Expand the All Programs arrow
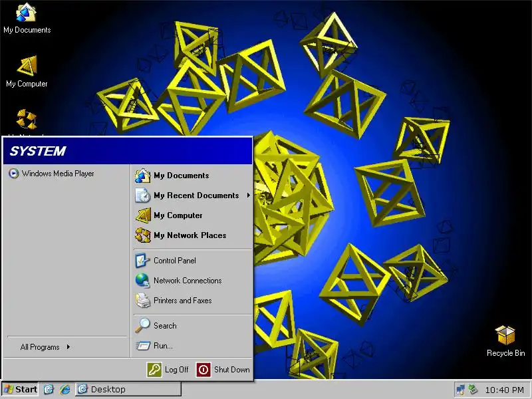The height and width of the screenshot is (399, 532). 68,346
